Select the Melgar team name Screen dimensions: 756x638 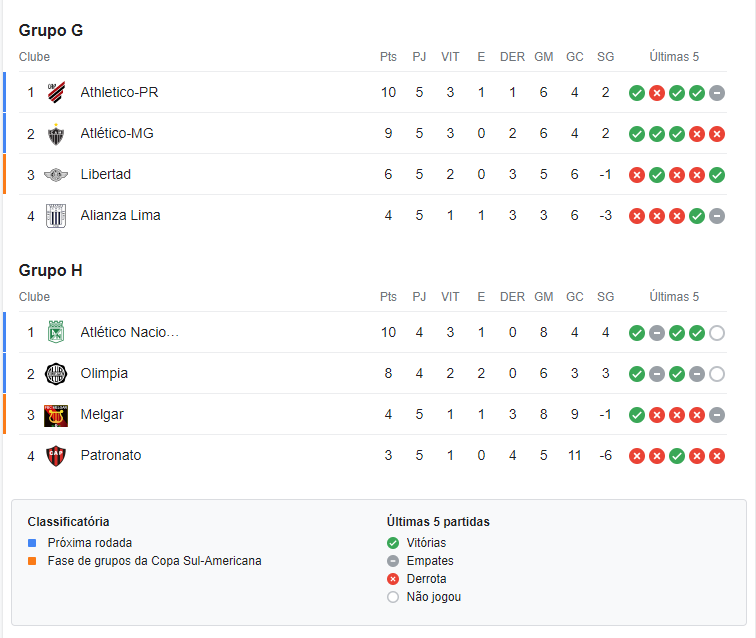click(x=102, y=414)
